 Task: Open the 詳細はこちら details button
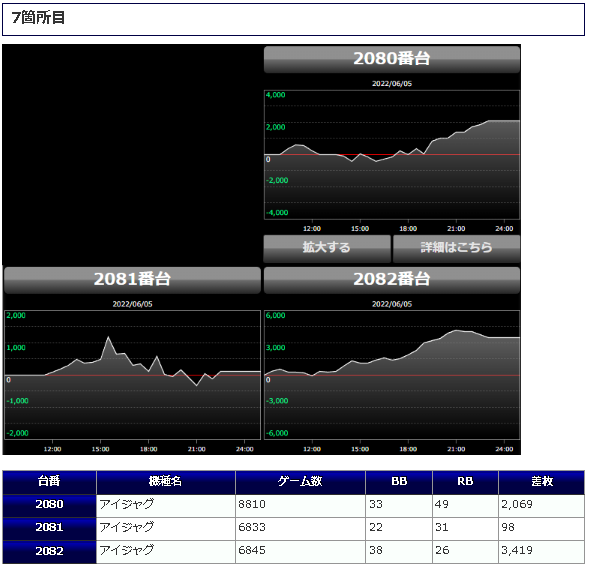click(x=456, y=248)
